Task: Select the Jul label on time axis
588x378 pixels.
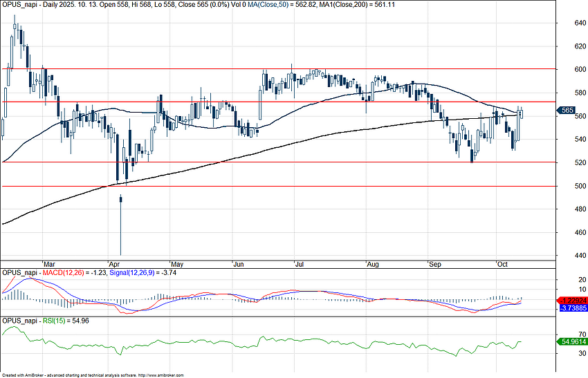Action: click(x=299, y=264)
